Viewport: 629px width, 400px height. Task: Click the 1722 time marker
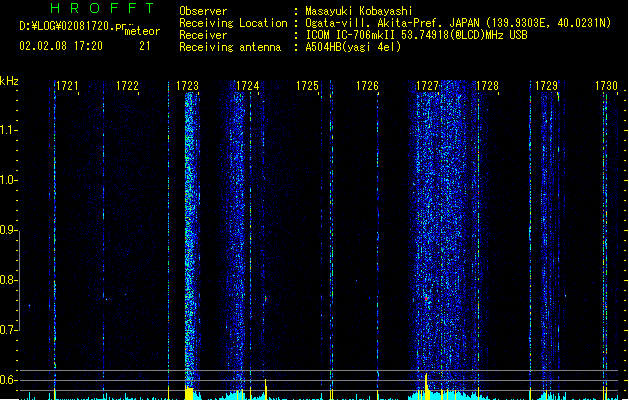tap(127, 86)
